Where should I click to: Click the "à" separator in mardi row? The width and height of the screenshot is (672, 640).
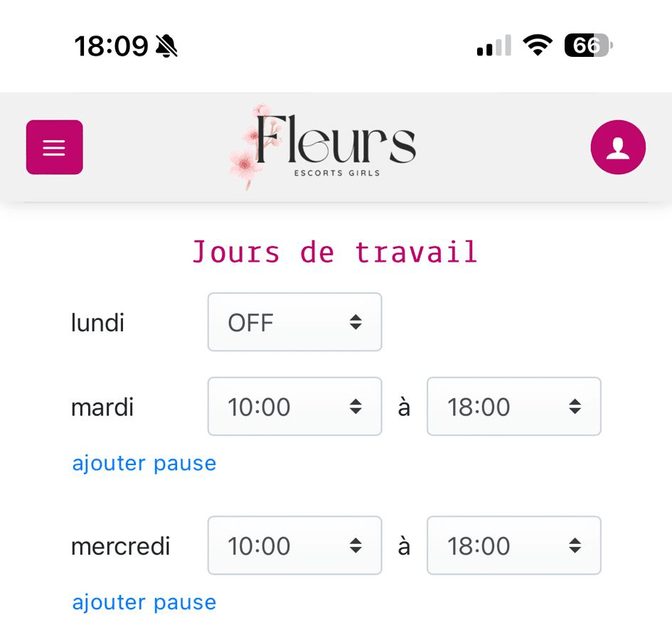pos(404,407)
